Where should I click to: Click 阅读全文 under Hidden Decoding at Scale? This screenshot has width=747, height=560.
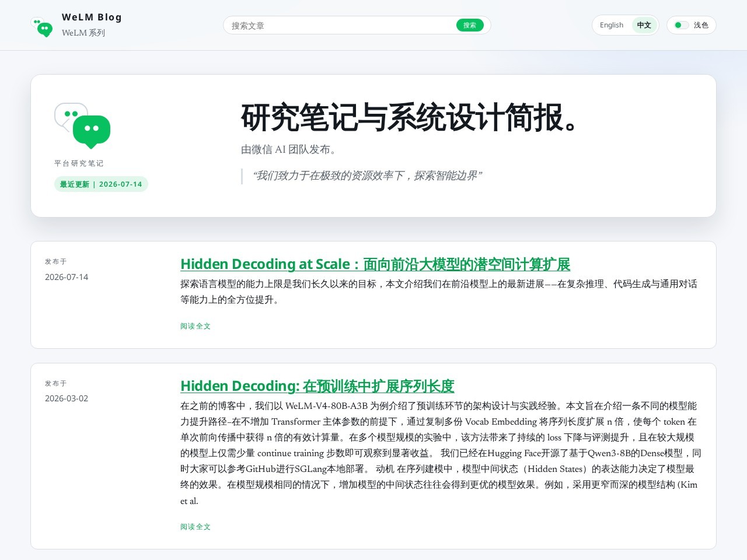196,326
